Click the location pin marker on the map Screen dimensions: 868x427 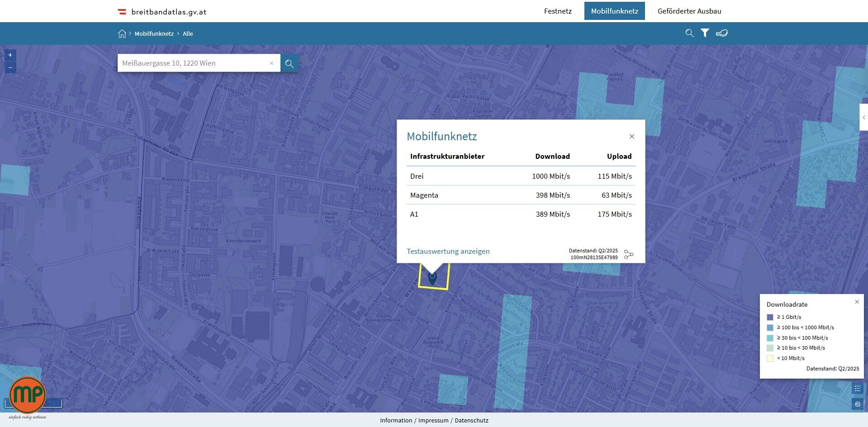[432, 278]
